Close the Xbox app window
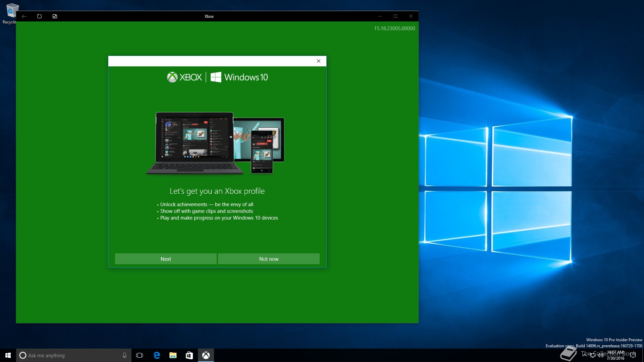Screen dimensions: 644x362 pos(411,16)
